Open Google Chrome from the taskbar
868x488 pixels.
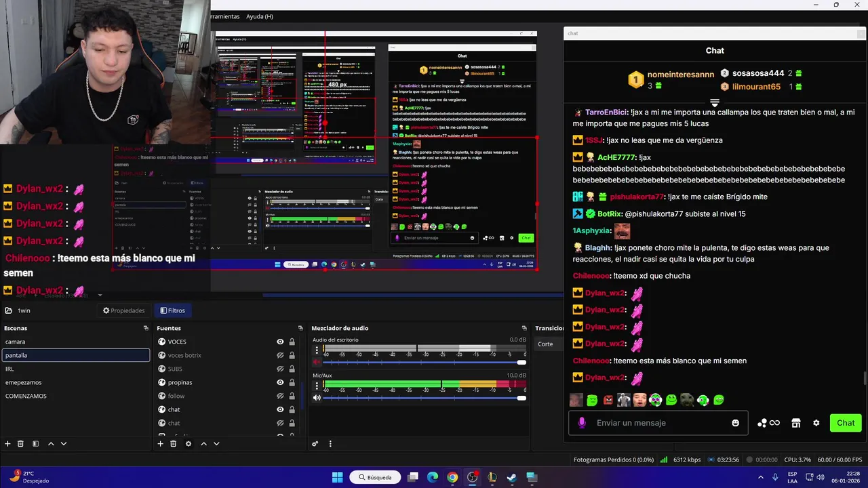click(x=452, y=477)
